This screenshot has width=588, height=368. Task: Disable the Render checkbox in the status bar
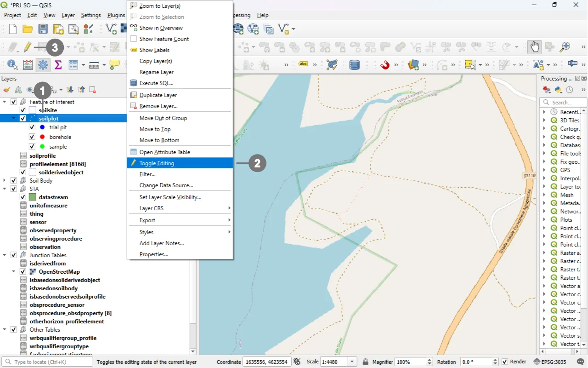(505, 362)
